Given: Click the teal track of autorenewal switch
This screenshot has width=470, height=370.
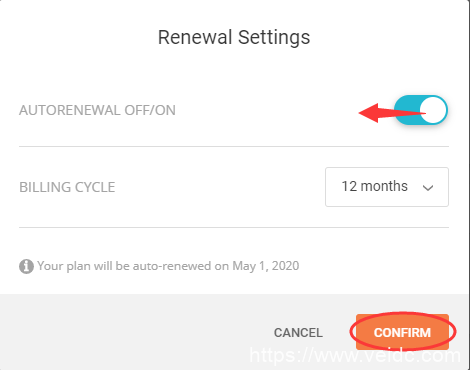Looking at the screenshot, I should coord(407,110).
